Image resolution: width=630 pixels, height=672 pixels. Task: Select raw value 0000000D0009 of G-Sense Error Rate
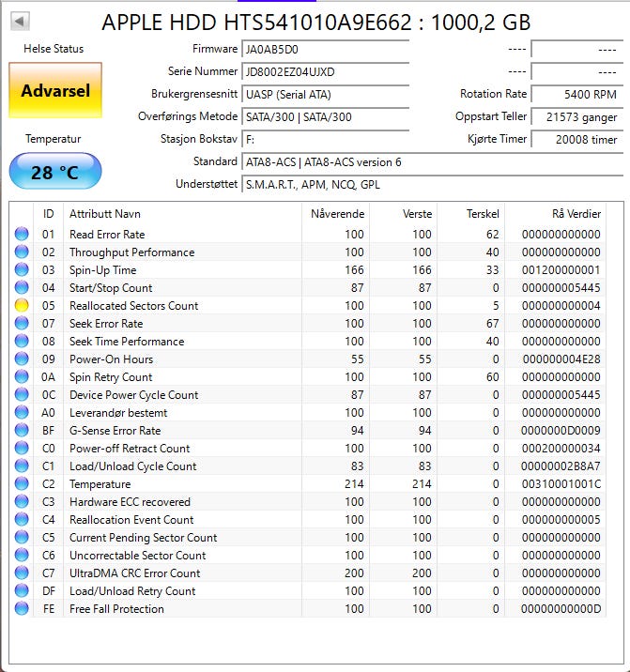(561, 430)
